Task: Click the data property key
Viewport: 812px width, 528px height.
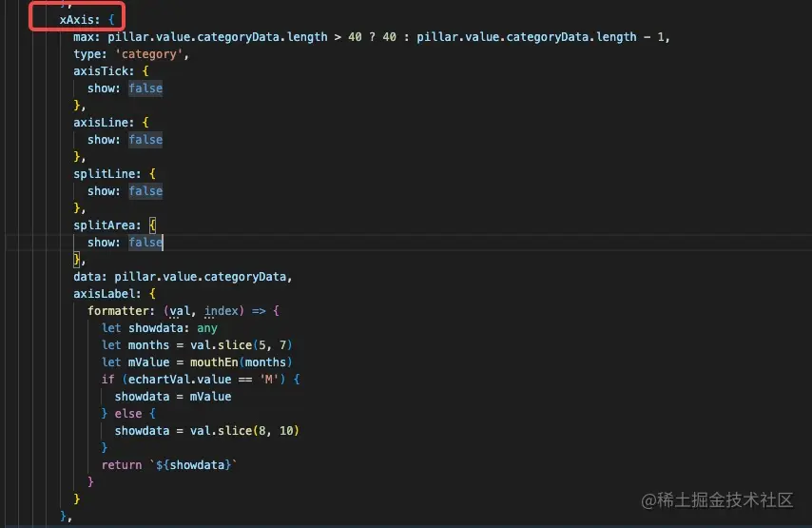Action: tap(87, 277)
